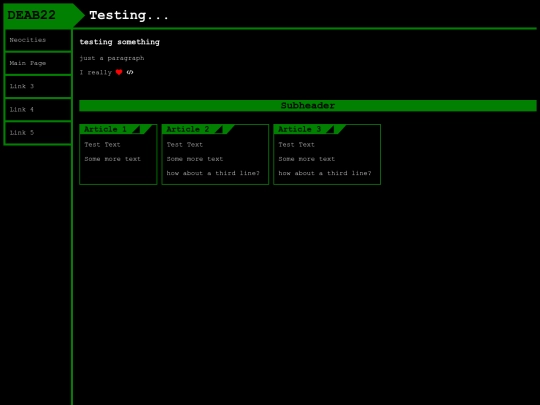Select Link 3 in the sidebar
The height and width of the screenshot is (405, 540).
tap(38, 86)
